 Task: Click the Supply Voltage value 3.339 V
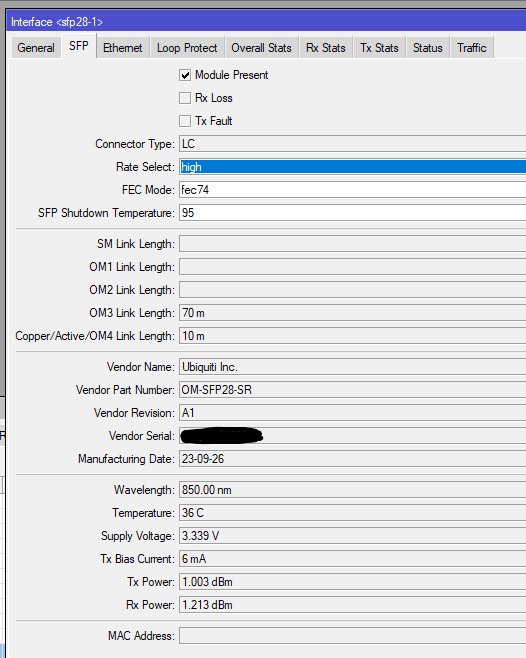[353, 536]
